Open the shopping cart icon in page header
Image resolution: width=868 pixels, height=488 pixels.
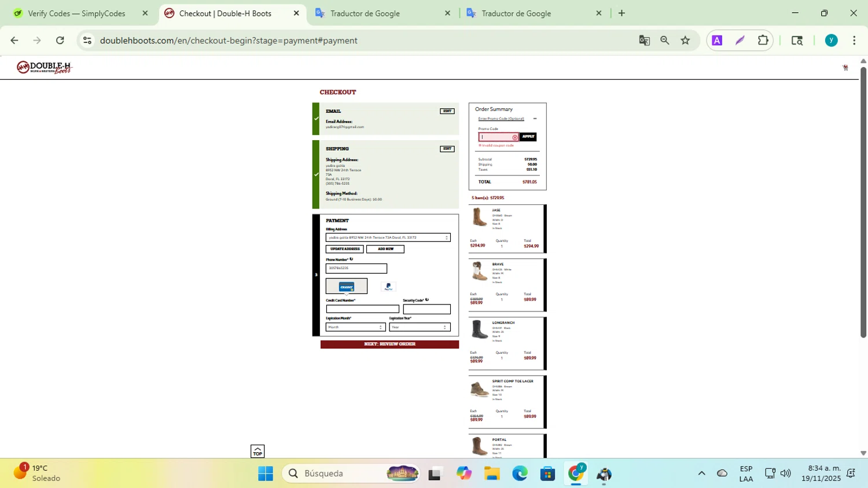click(x=845, y=68)
